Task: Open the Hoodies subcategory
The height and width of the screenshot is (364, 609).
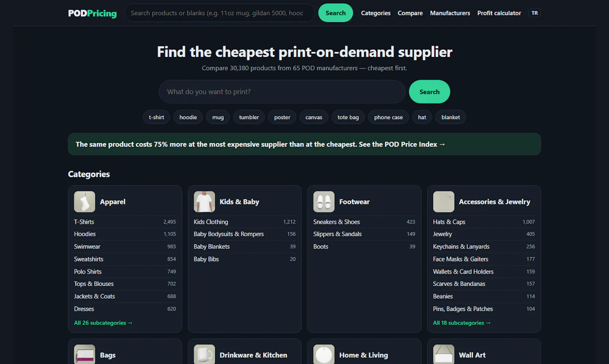Action: (x=125, y=234)
